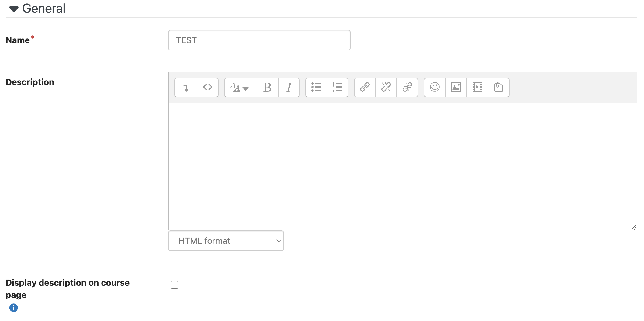Screen dimensions: 644x321
Task: Insert an ordered numbered list
Action: pos(338,88)
